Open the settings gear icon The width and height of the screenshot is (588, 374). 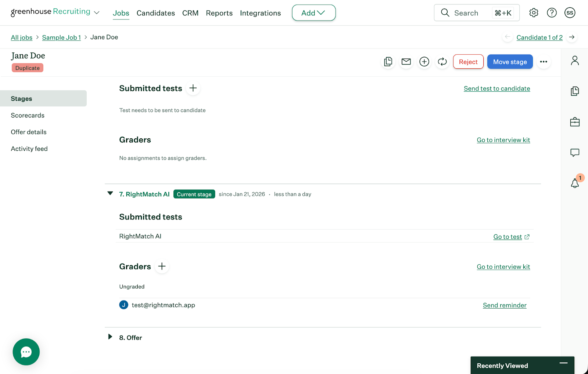tap(534, 13)
